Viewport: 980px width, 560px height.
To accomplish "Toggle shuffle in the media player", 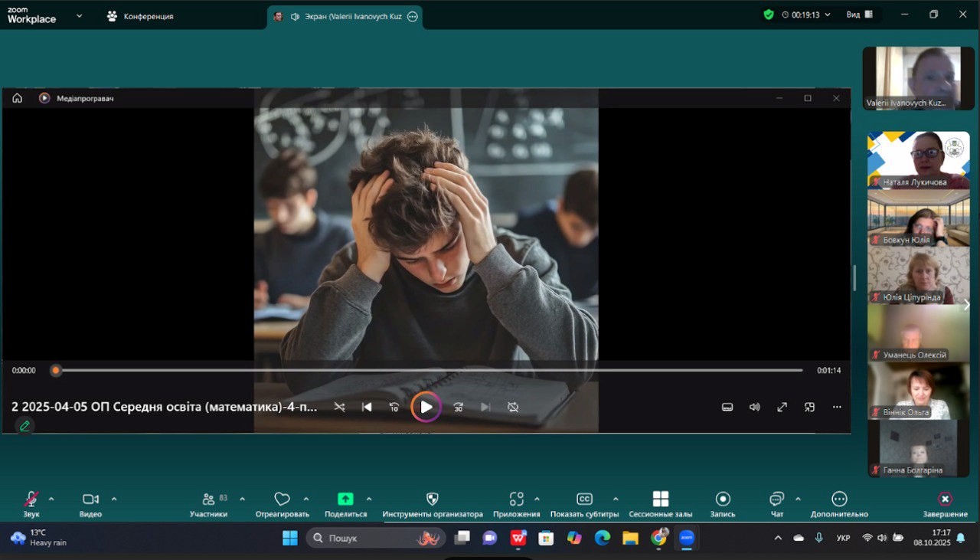I will (x=339, y=407).
